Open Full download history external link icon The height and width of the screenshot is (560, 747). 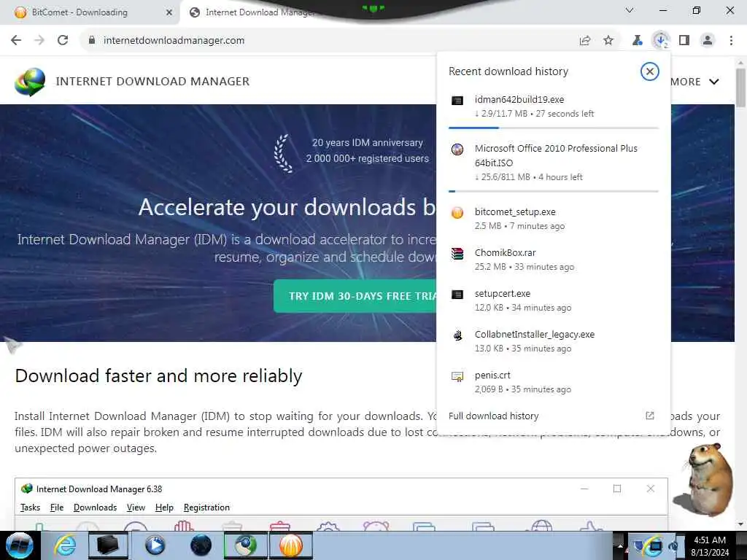click(x=649, y=416)
